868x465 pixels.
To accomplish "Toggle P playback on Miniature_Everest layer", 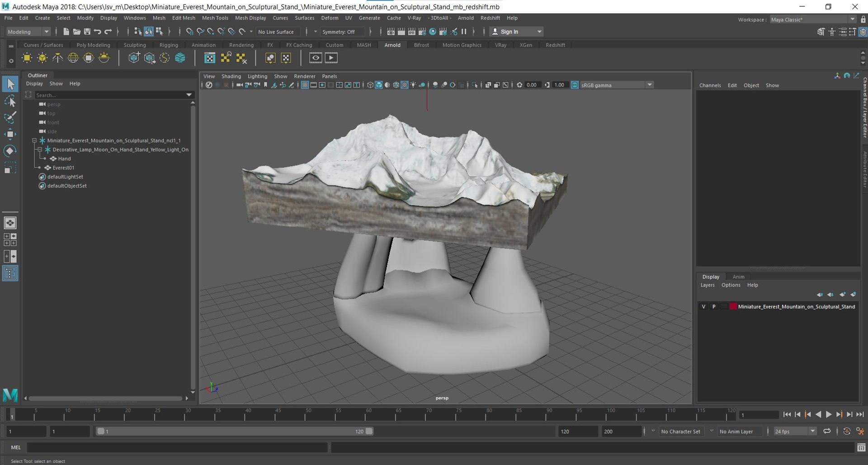I will (714, 306).
